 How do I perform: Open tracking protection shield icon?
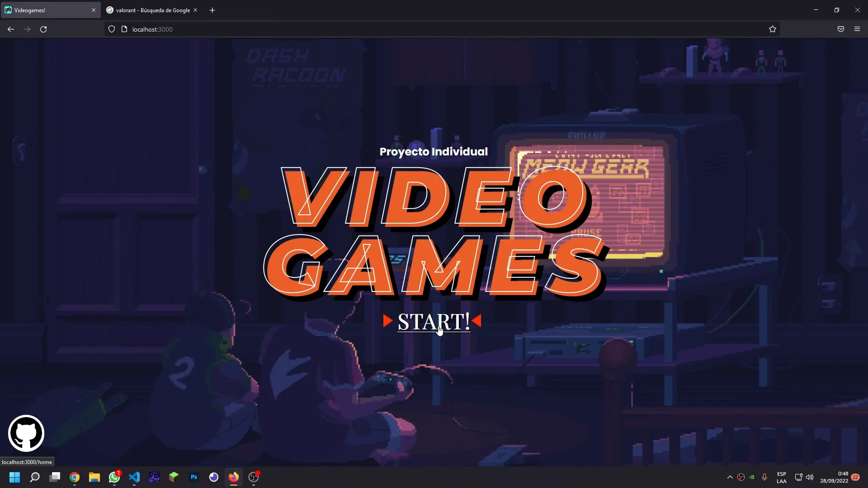112,29
